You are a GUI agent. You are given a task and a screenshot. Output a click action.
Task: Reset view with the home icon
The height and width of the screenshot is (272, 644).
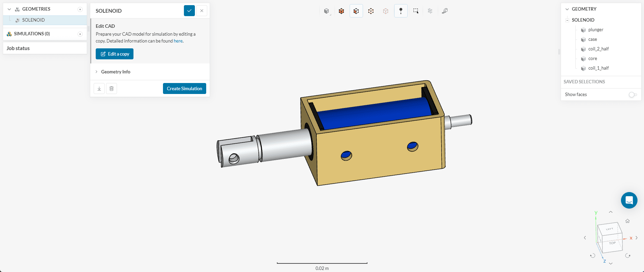pos(628,221)
